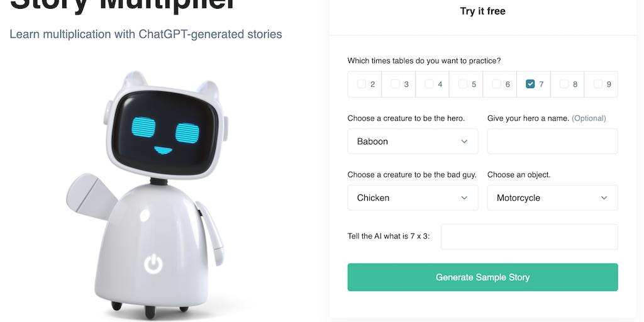This screenshot has width=644, height=322.
Task: Click the chevron arrow in Chicken dropdown
Action: (x=464, y=197)
